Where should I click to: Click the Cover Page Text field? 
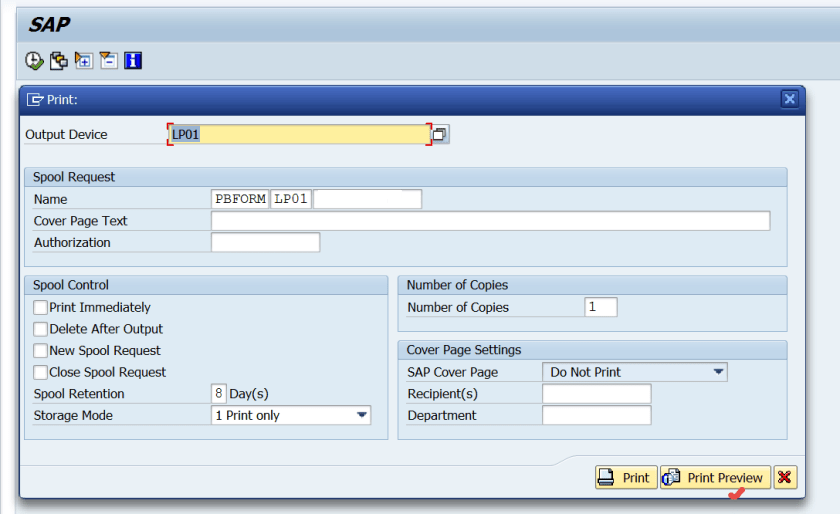491,221
